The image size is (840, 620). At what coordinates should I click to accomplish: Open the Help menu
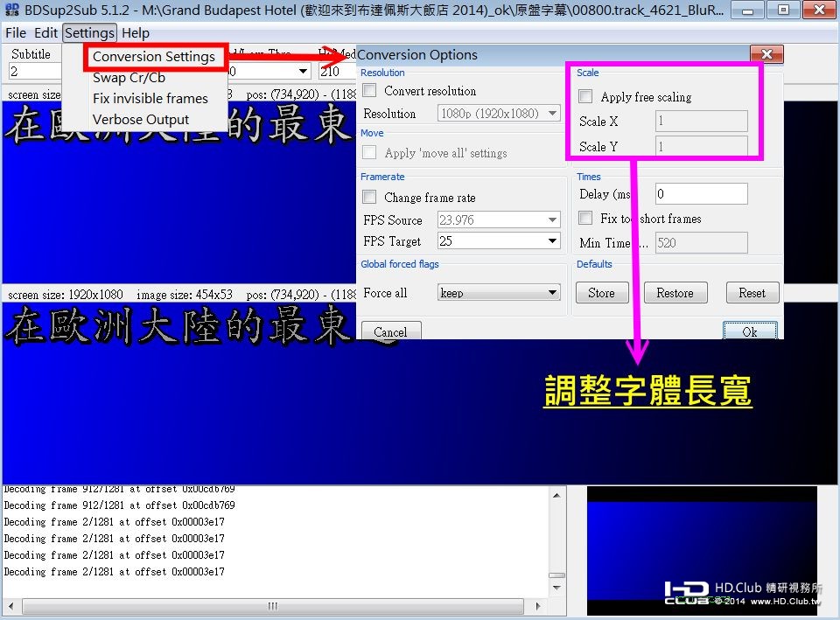click(136, 33)
